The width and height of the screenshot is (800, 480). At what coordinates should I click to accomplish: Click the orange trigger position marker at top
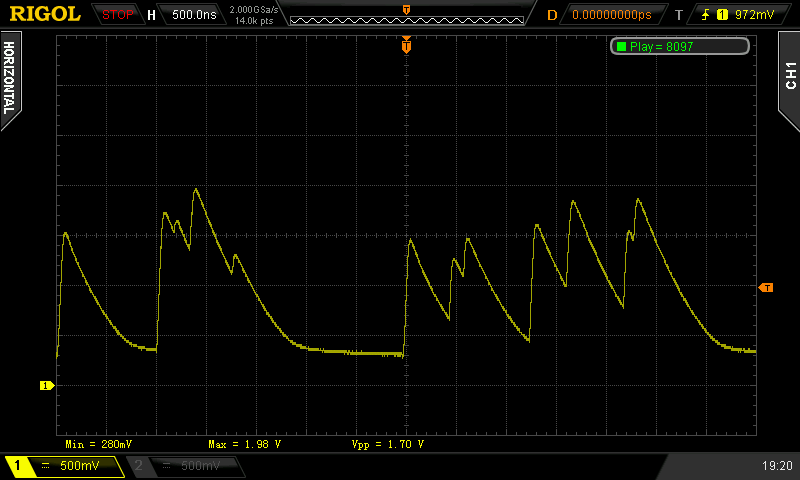[x=406, y=45]
